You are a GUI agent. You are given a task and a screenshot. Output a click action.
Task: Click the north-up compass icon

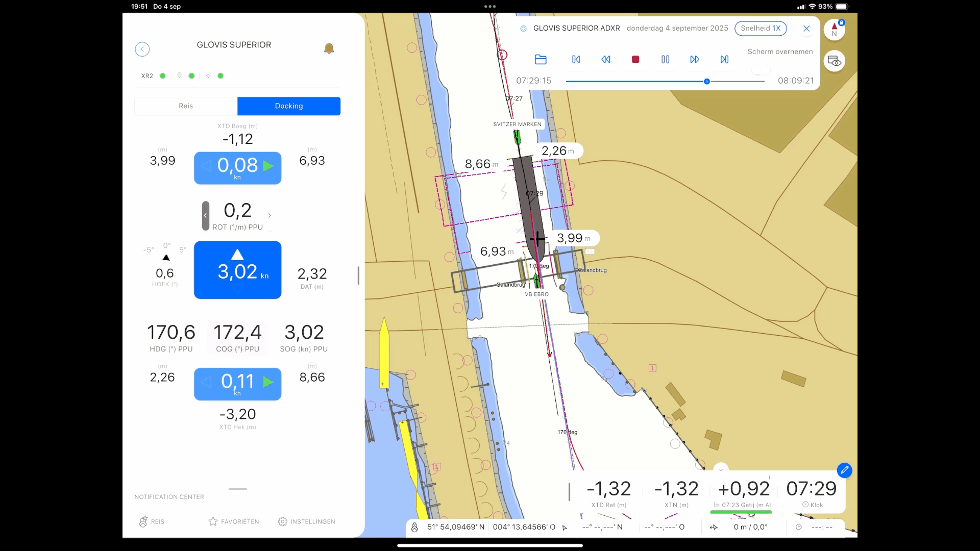pyautogui.click(x=834, y=29)
